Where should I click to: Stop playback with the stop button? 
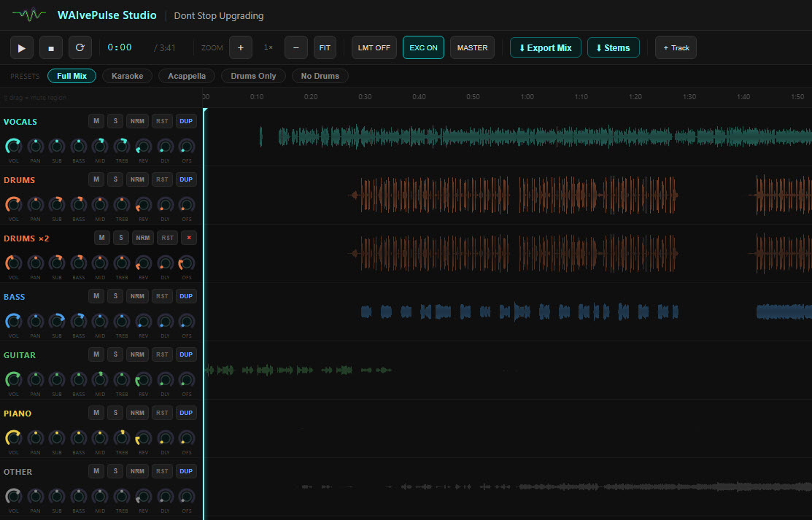click(51, 47)
